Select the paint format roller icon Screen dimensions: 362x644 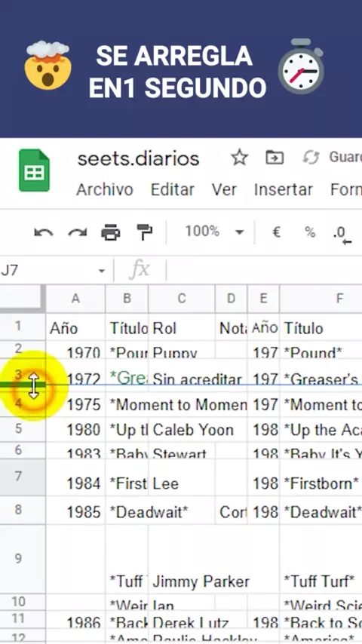click(x=144, y=232)
